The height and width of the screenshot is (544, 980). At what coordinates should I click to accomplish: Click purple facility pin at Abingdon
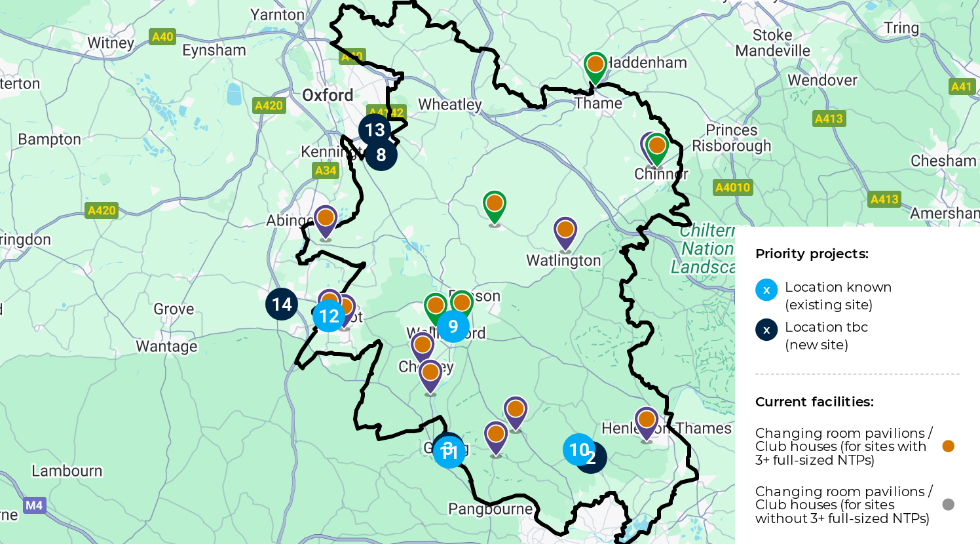tap(326, 222)
